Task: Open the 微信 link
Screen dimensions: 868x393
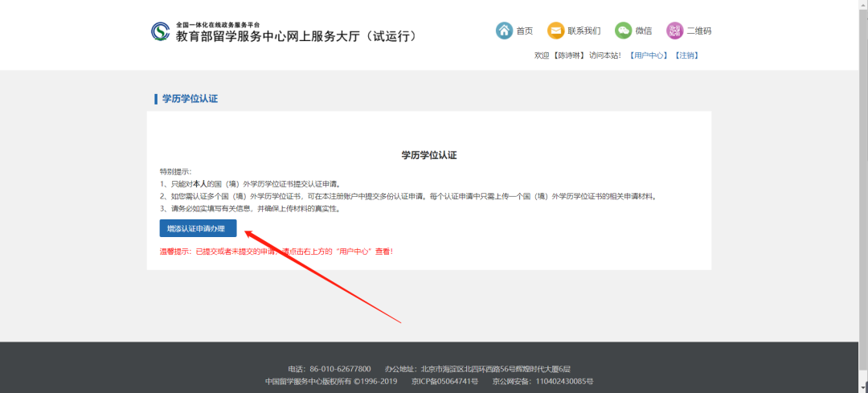Action: point(643,31)
